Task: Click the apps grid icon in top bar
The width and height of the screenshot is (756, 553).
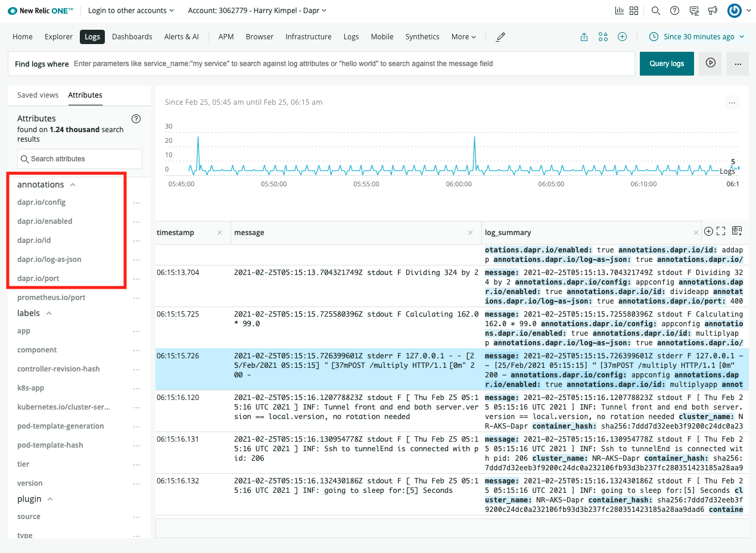Action: 633,10
